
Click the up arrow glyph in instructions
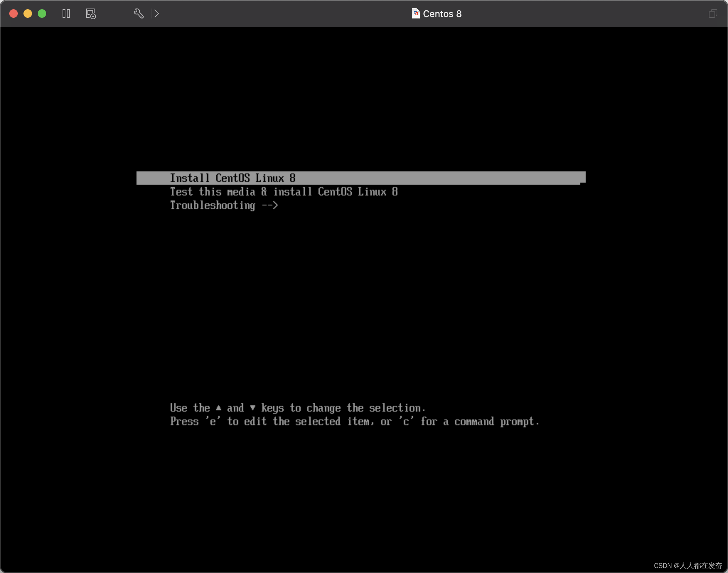point(219,408)
